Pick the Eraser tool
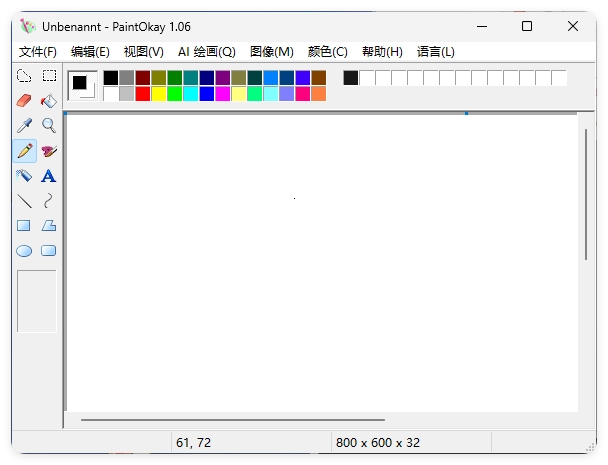The height and width of the screenshot is (465, 608). pos(24,101)
